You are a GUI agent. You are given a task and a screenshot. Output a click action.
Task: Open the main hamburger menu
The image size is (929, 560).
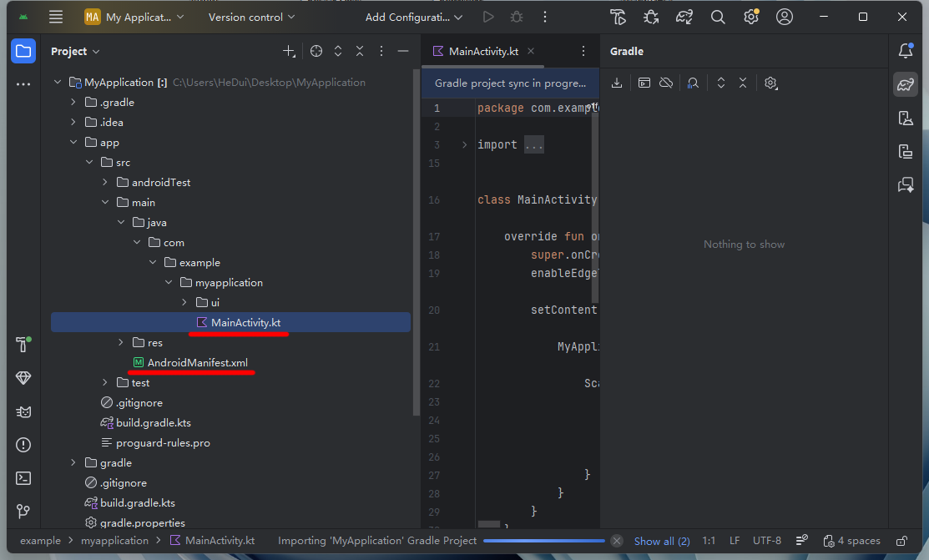tap(55, 16)
